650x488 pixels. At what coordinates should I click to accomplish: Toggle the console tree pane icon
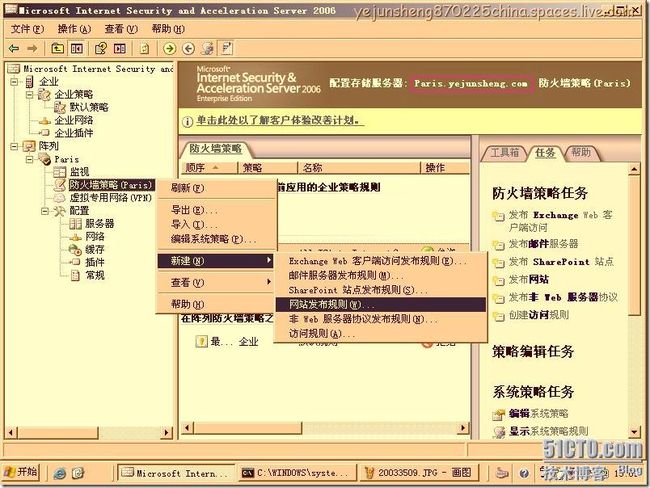coord(77,49)
